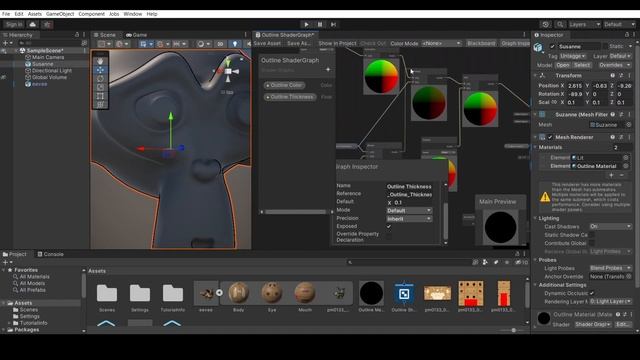Click the Play button
Screen dimensions: 640x360
point(307,24)
